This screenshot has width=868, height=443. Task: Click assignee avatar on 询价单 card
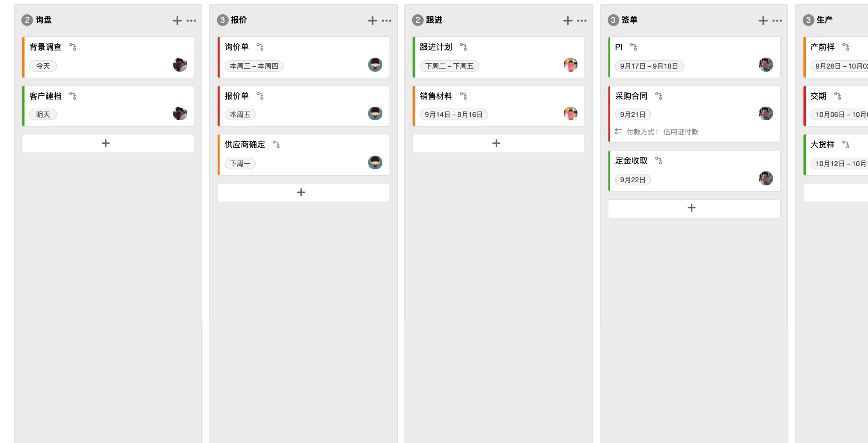click(375, 65)
